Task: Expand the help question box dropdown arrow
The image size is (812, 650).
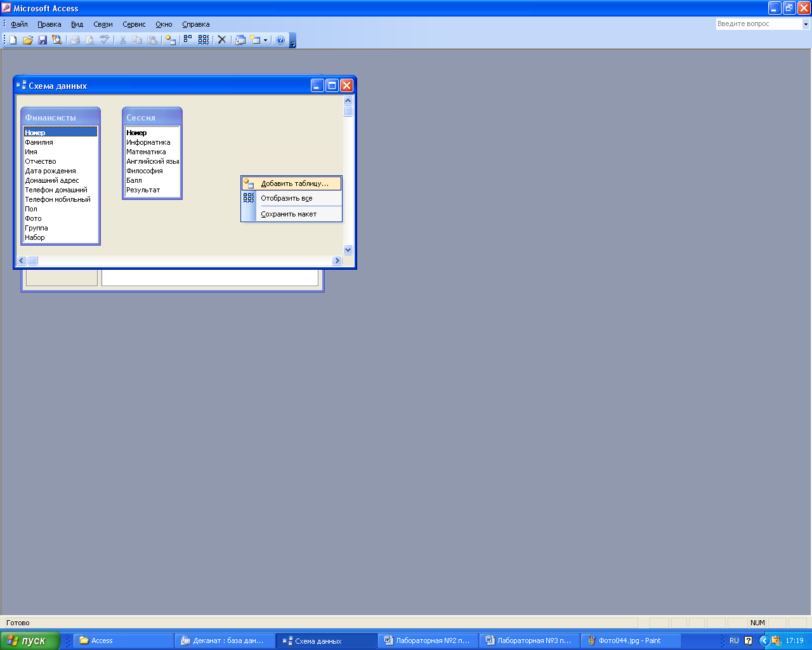Action: pyautogui.click(x=806, y=24)
